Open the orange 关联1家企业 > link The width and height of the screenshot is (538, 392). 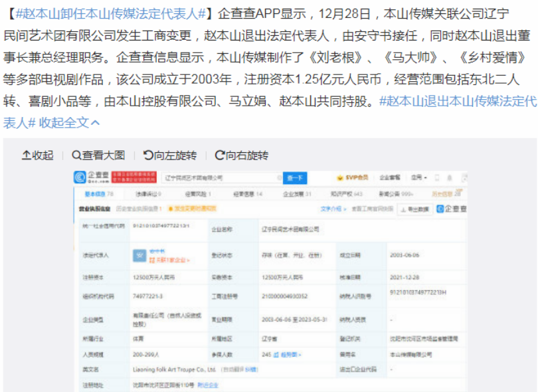(169, 260)
